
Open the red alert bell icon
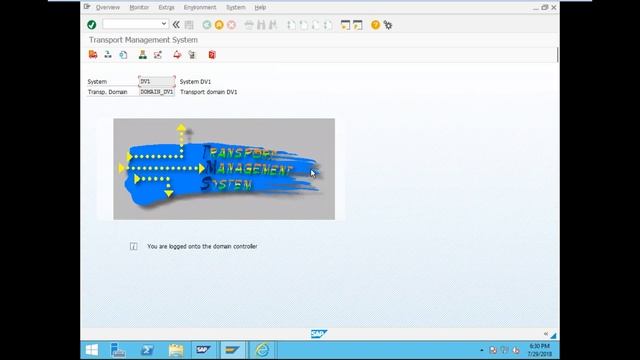(x=177, y=54)
